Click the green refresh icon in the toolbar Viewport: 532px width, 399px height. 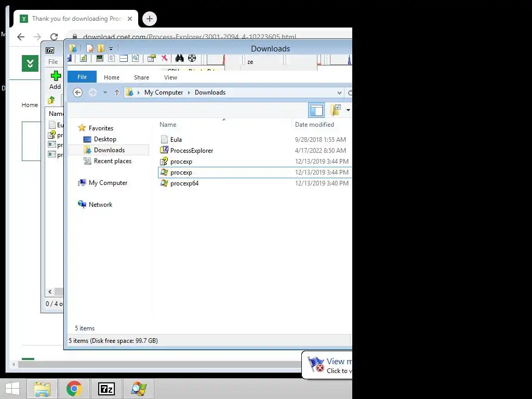(x=83, y=58)
